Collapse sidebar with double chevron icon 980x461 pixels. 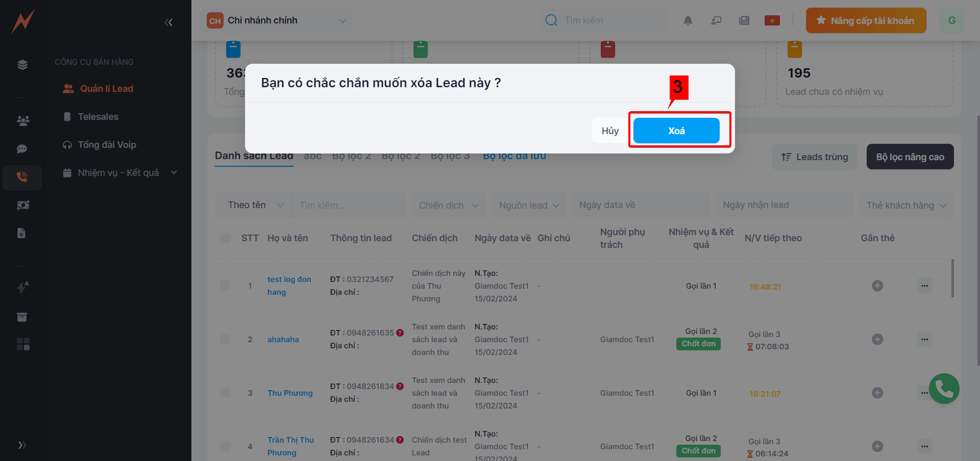point(168,22)
